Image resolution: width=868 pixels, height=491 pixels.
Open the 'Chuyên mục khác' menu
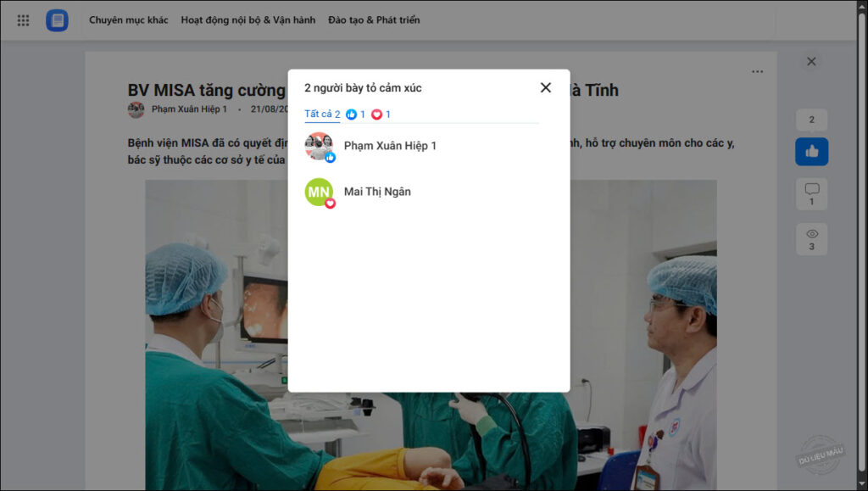pyautogui.click(x=129, y=20)
